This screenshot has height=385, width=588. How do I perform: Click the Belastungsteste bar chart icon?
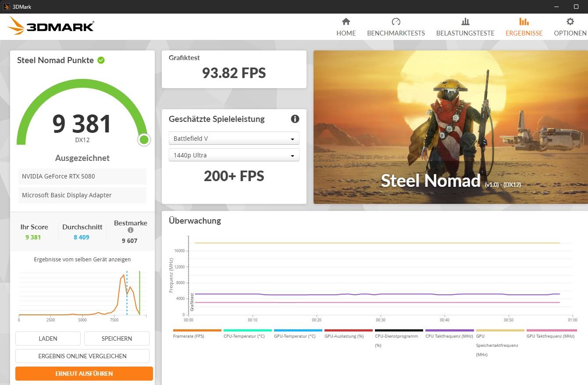465,21
